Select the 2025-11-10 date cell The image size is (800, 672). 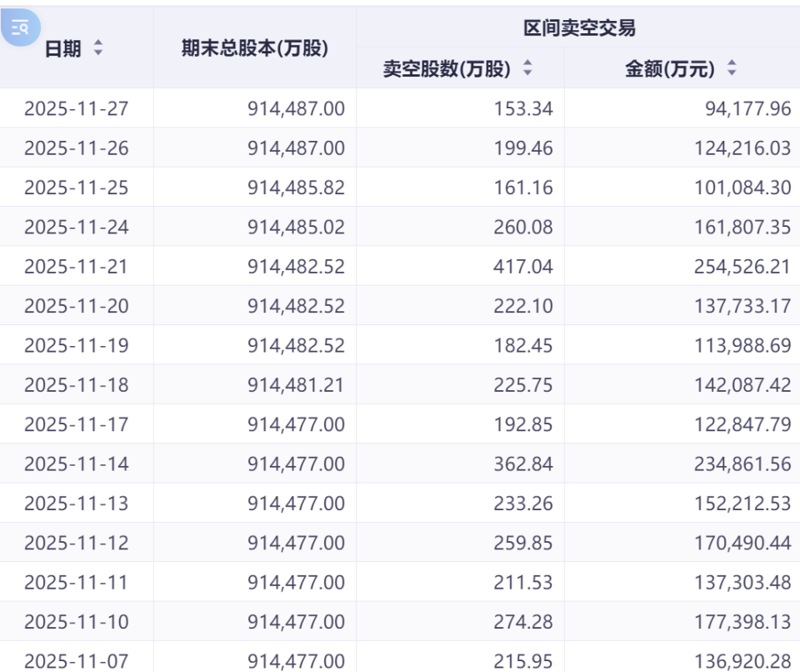[x=77, y=621]
